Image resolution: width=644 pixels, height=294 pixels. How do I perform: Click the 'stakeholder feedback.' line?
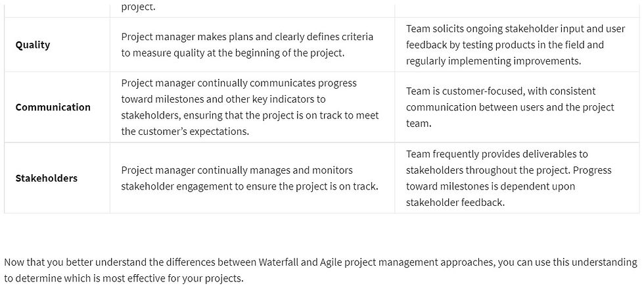click(x=455, y=203)
